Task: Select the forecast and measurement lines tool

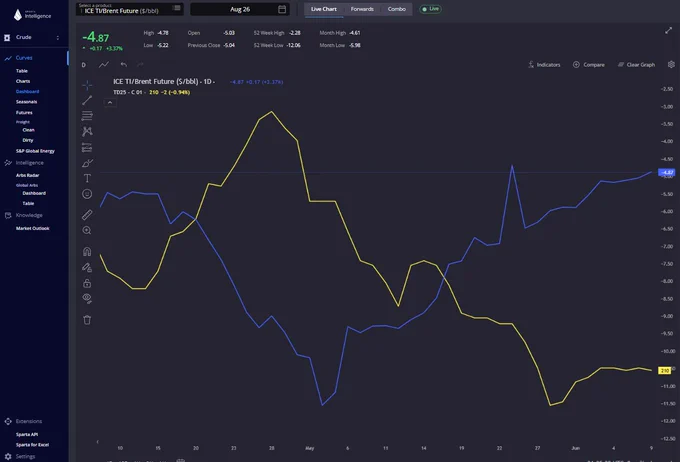Action: (x=87, y=147)
